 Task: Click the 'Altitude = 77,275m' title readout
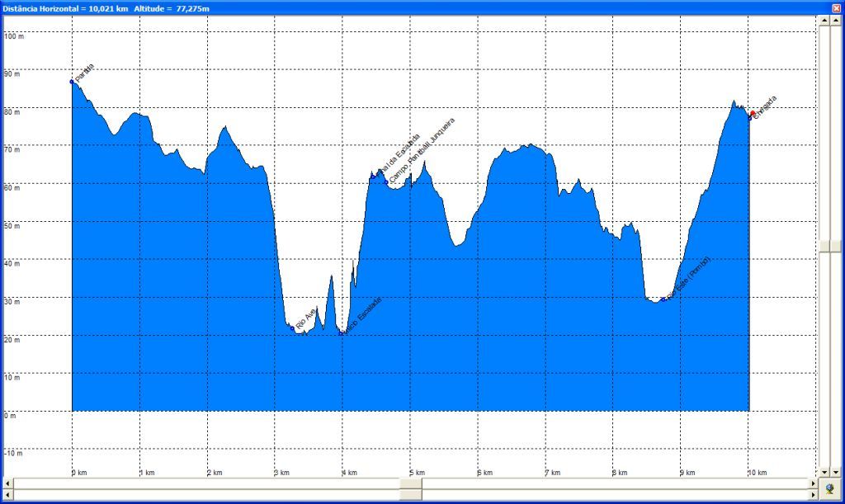click(172, 8)
